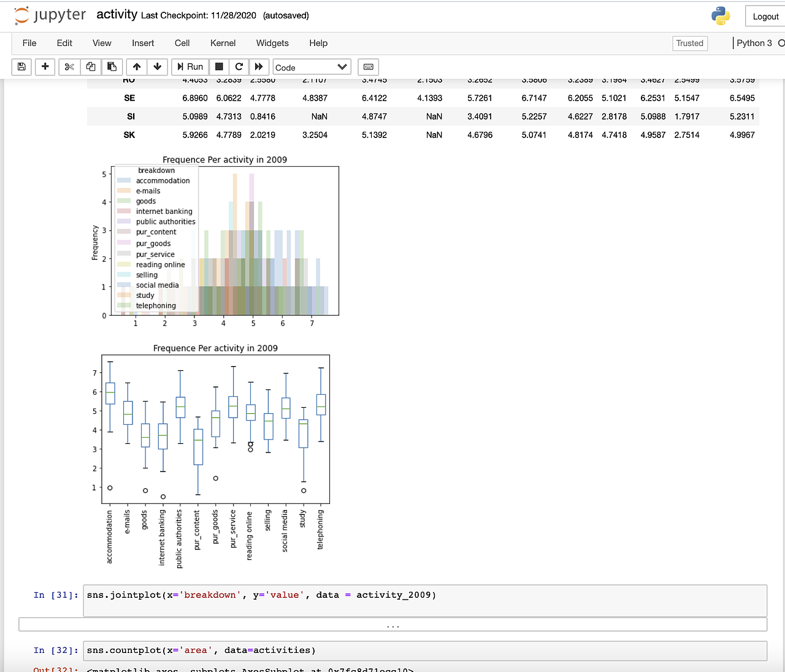The width and height of the screenshot is (785, 672).
Task: Click the 5.1392 value in SK row
Action: coord(374,135)
